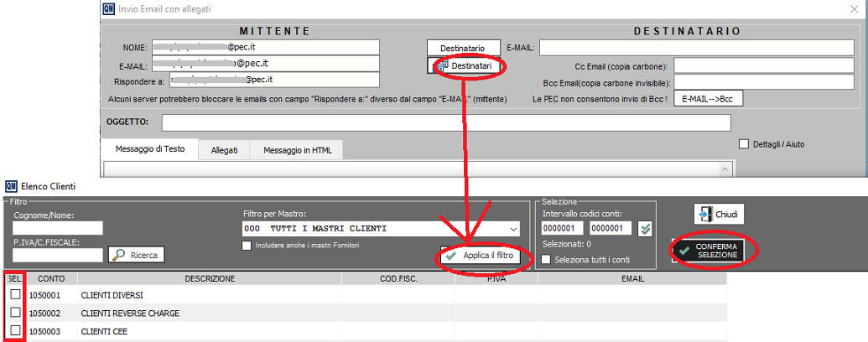Select the CLIENTI DIVERSI row checkbox

pyautogui.click(x=16, y=295)
